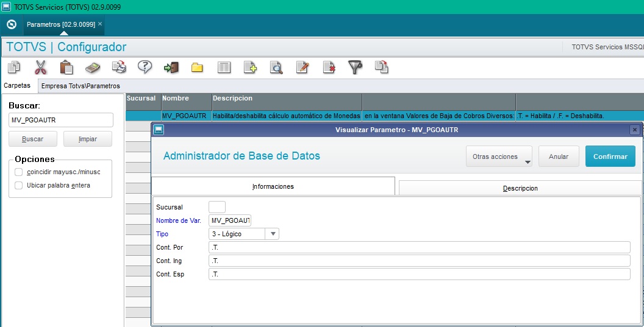Click the Anular button
The width and height of the screenshot is (644, 327).
pos(559,156)
